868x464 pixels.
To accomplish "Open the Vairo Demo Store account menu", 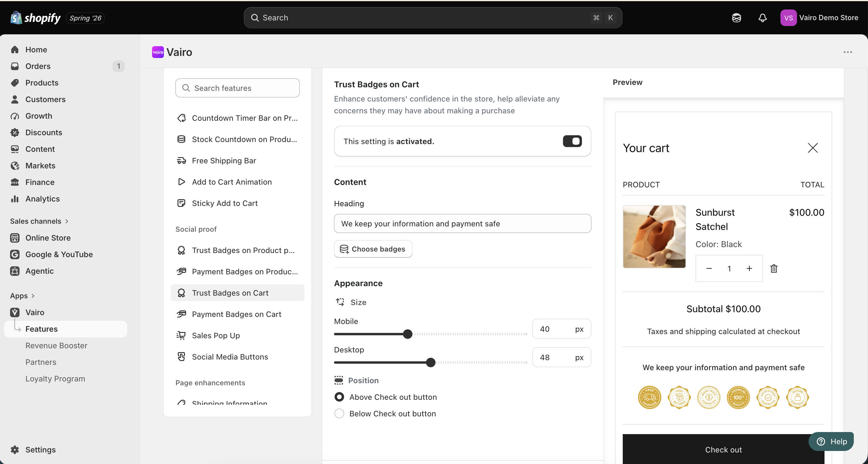I will point(819,18).
